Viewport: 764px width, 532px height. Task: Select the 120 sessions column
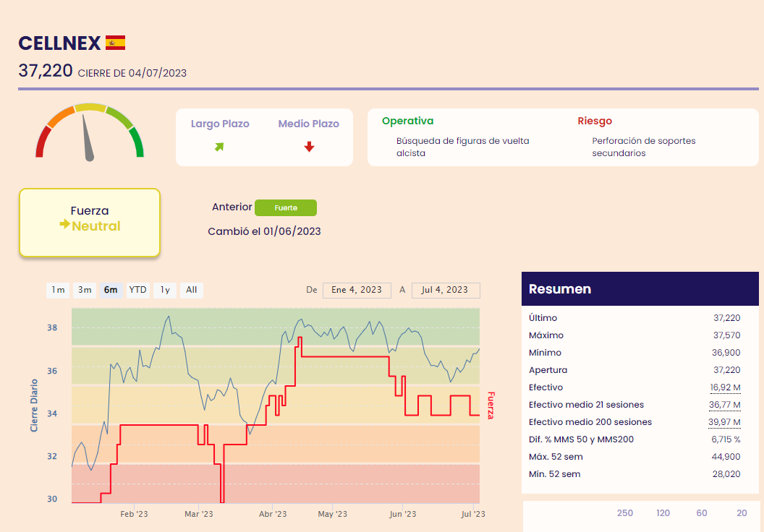pyautogui.click(x=663, y=513)
